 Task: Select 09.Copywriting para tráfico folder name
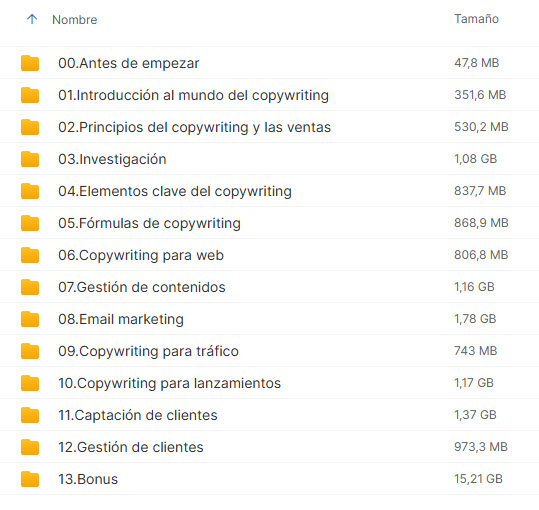148,351
